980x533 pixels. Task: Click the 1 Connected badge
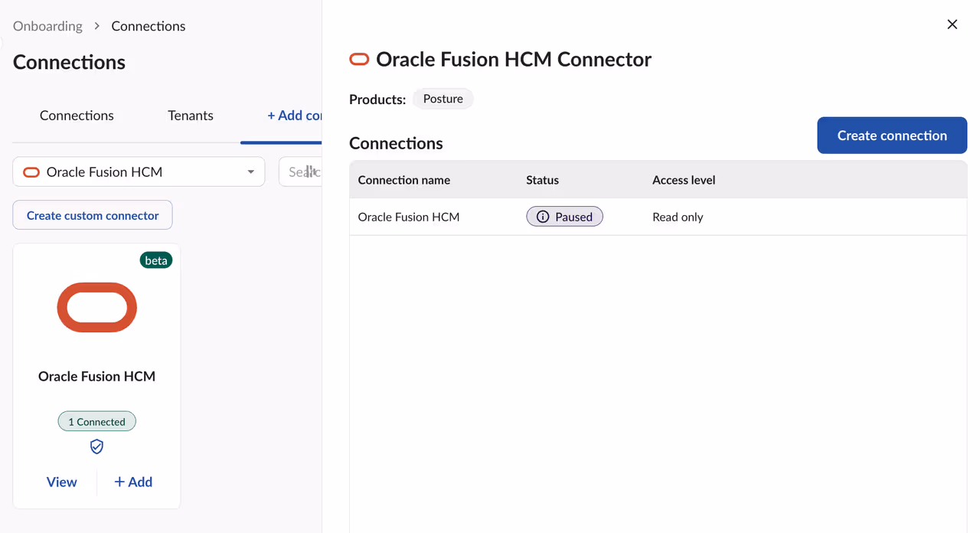[96, 421]
